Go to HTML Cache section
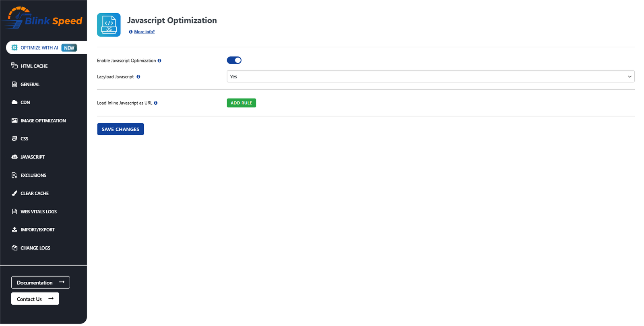 click(34, 66)
